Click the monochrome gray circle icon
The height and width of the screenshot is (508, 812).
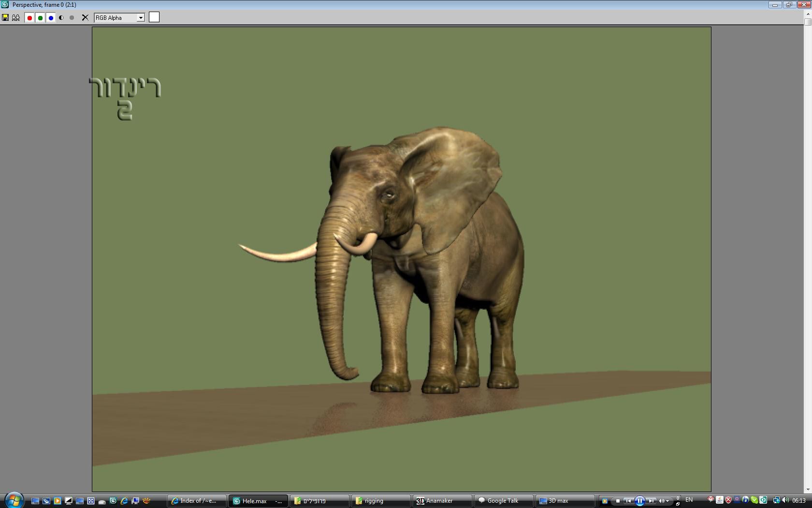coord(72,18)
